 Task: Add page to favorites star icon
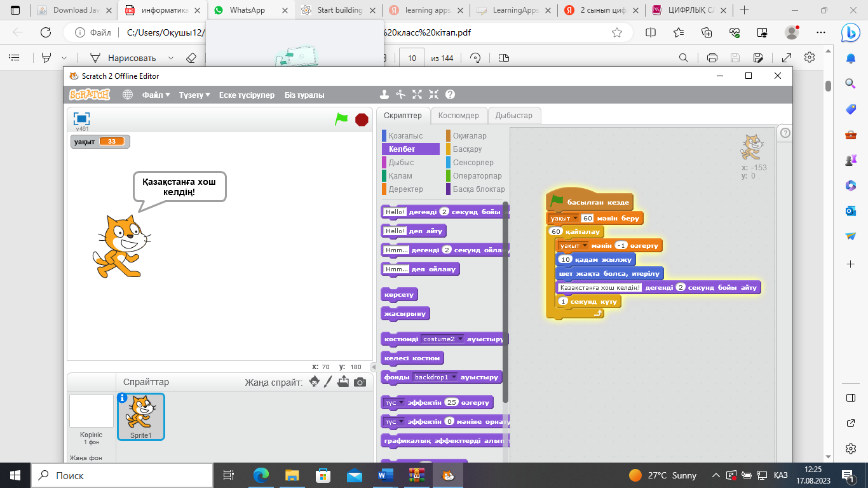(616, 32)
